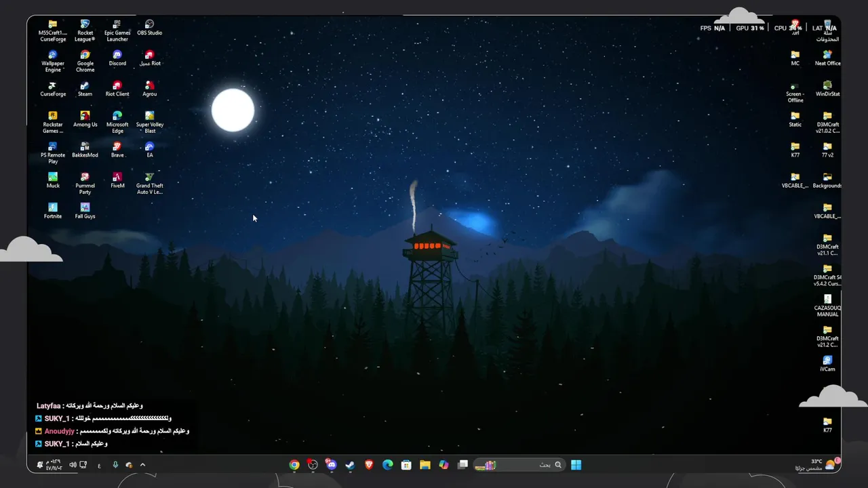Click the GPU 31 % overlay reading
Screen dimensions: 868x488
click(750, 28)
